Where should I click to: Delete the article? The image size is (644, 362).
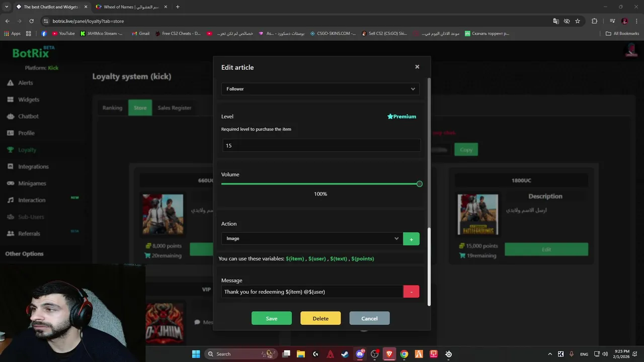click(x=320, y=318)
